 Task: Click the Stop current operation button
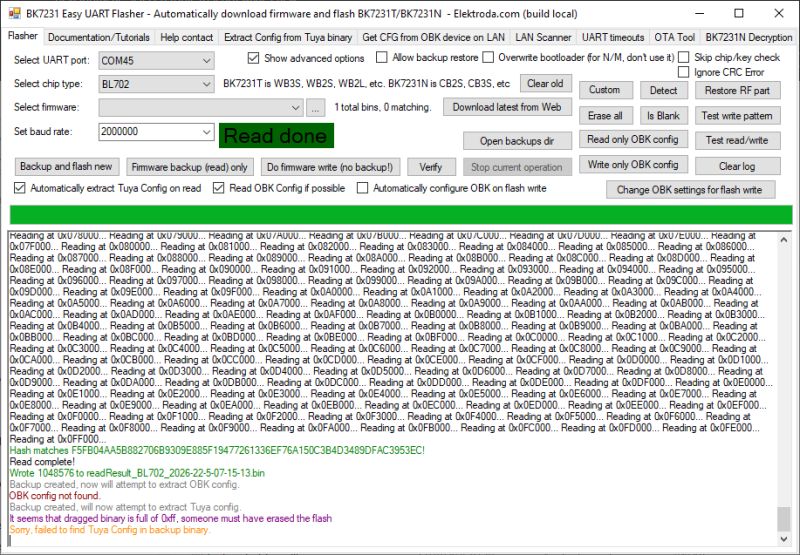517,167
